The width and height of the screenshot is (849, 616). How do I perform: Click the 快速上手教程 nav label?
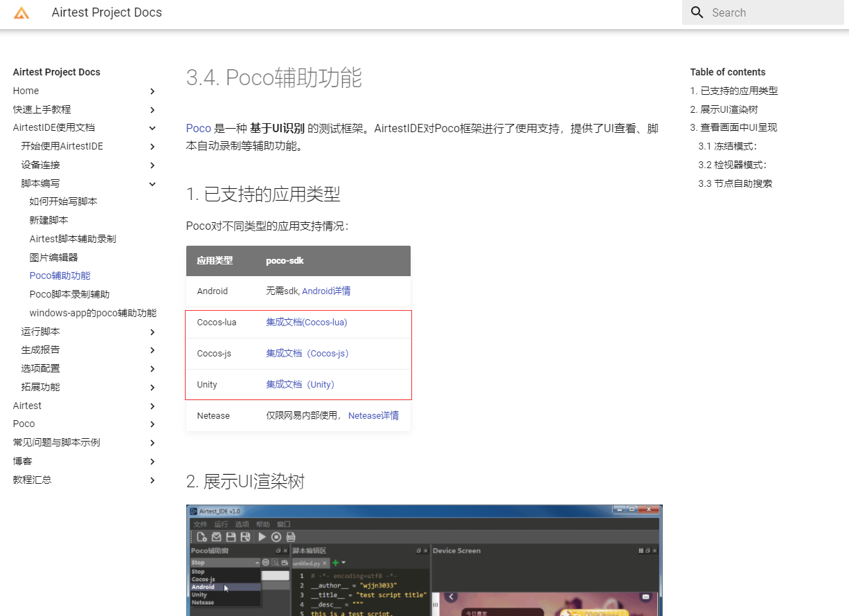tap(42, 109)
